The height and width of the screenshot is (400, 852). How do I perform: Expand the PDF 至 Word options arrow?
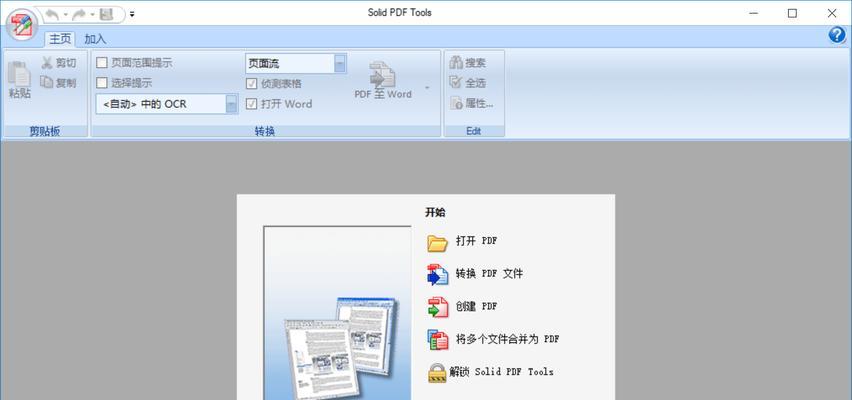(x=427, y=88)
